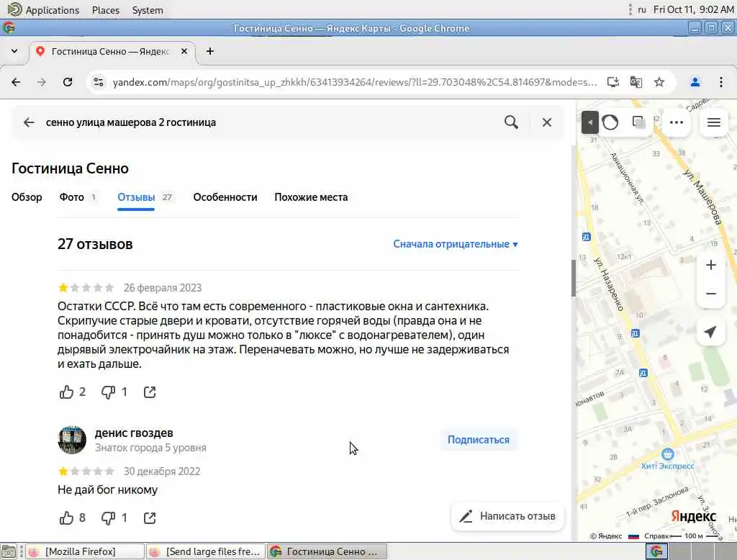Zoom in on the map
The width and height of the screenshot is (737, 560).
(x=710, y=265)
